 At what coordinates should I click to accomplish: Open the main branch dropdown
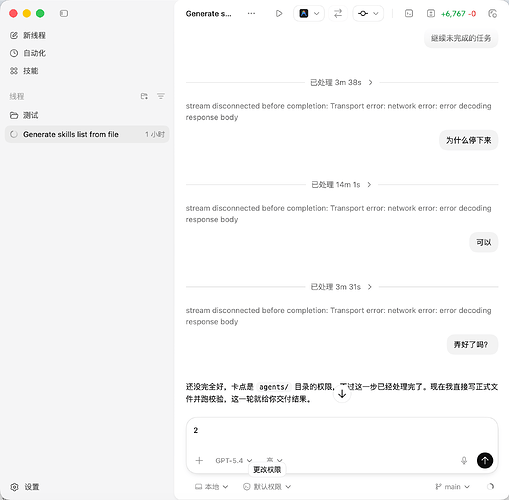point(452,487)
